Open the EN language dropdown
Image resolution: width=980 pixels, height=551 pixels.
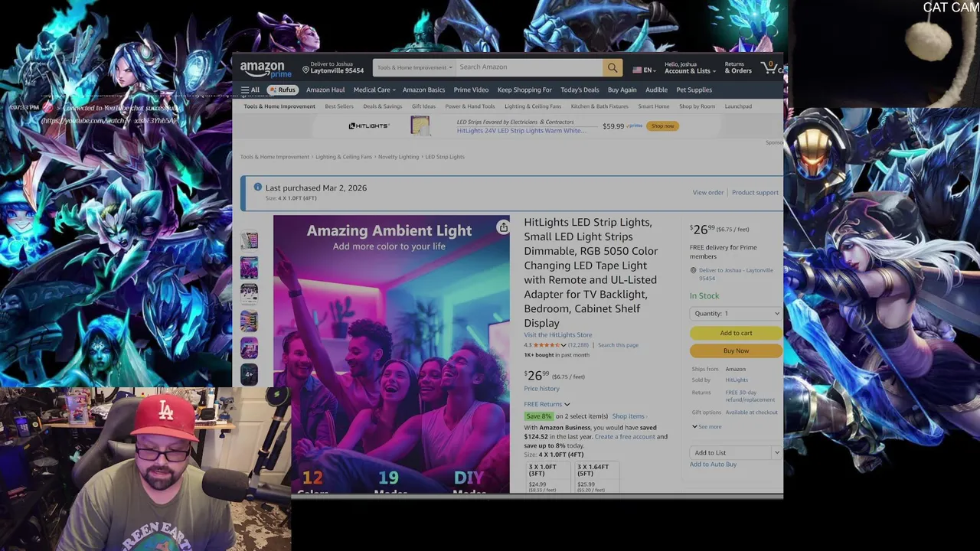(648, 70)
